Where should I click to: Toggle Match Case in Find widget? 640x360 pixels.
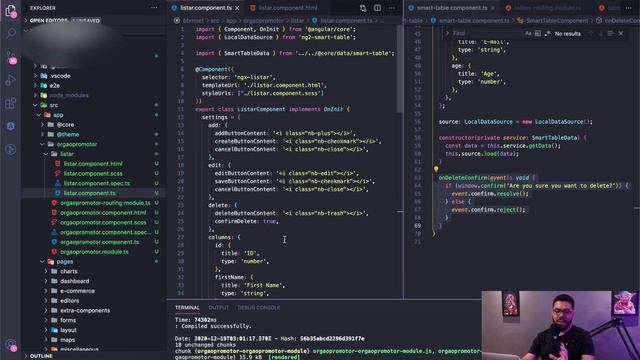click(528, 33)
